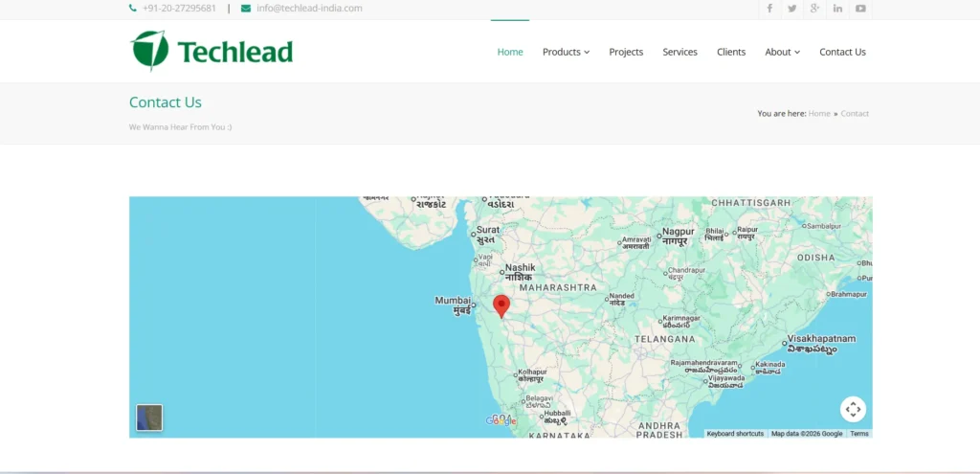Open the Clients page
This screenshot has width=980, height=474.
click(730, 52)
